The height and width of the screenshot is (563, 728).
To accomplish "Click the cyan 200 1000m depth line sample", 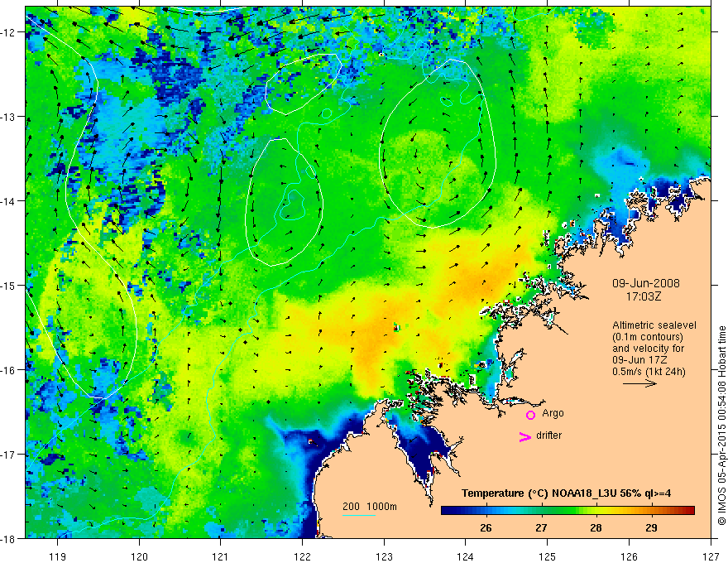I will point(358,515).
